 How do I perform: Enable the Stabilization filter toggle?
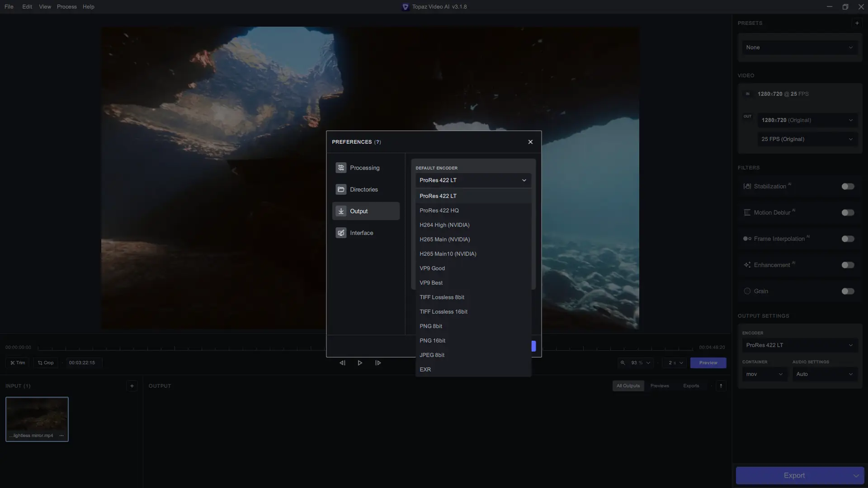848,186
